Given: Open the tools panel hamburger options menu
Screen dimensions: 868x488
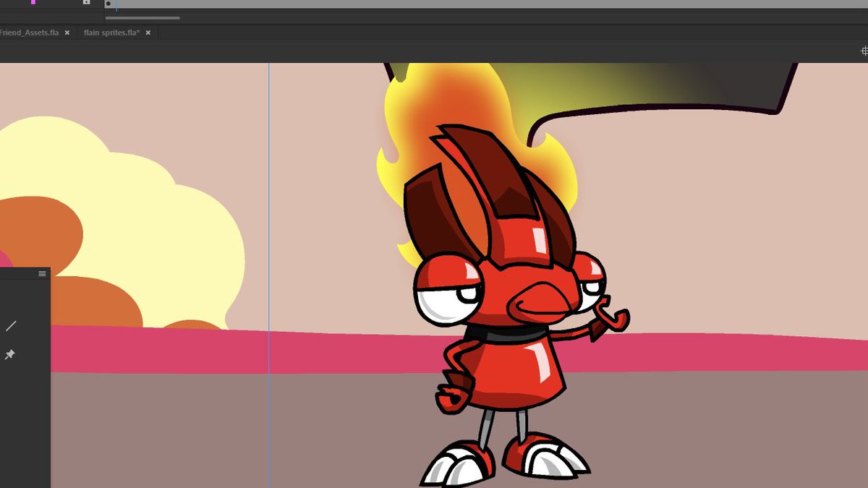Looking at the screenshot, I should pos(42,273).
